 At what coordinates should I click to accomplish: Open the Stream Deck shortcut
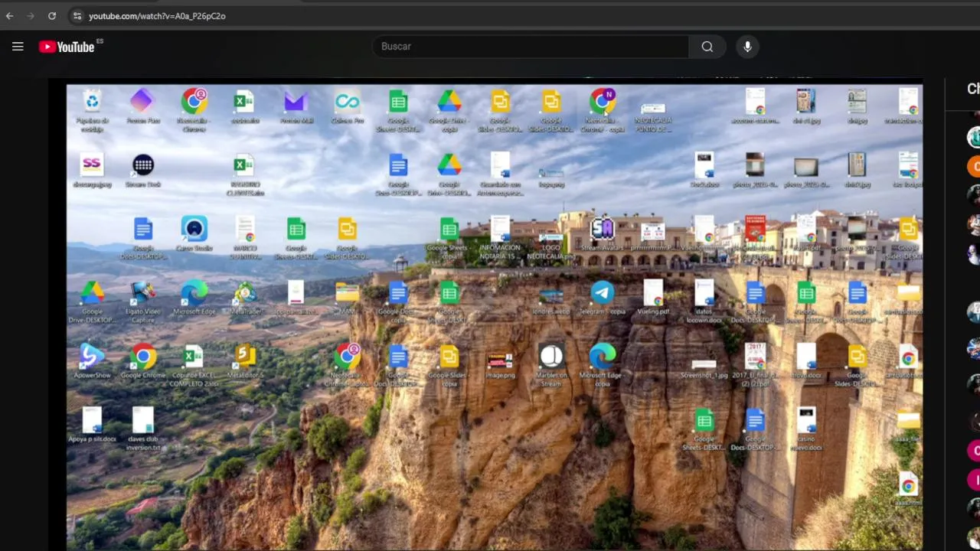[142, 171]
